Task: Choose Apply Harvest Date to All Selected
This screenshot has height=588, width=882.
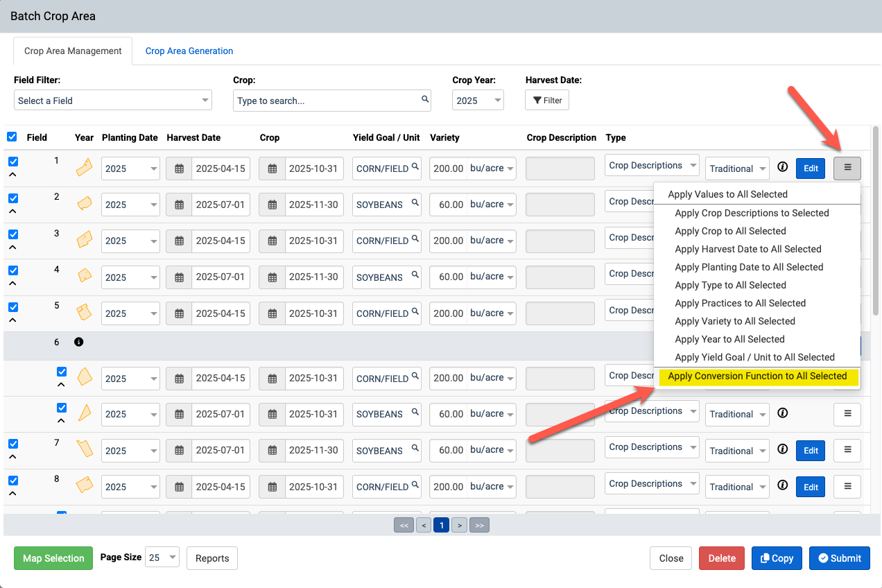Action: pos(748,249)
